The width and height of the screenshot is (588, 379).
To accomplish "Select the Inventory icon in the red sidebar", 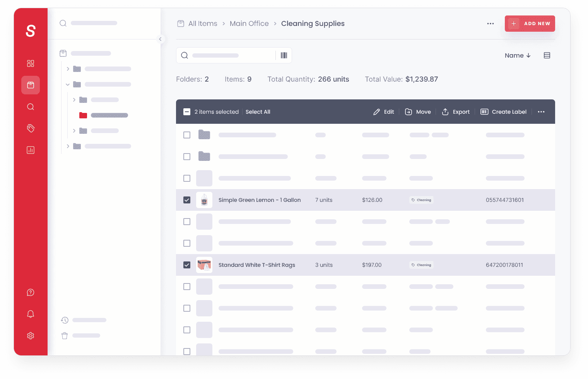I will click(x=31, y=85).
